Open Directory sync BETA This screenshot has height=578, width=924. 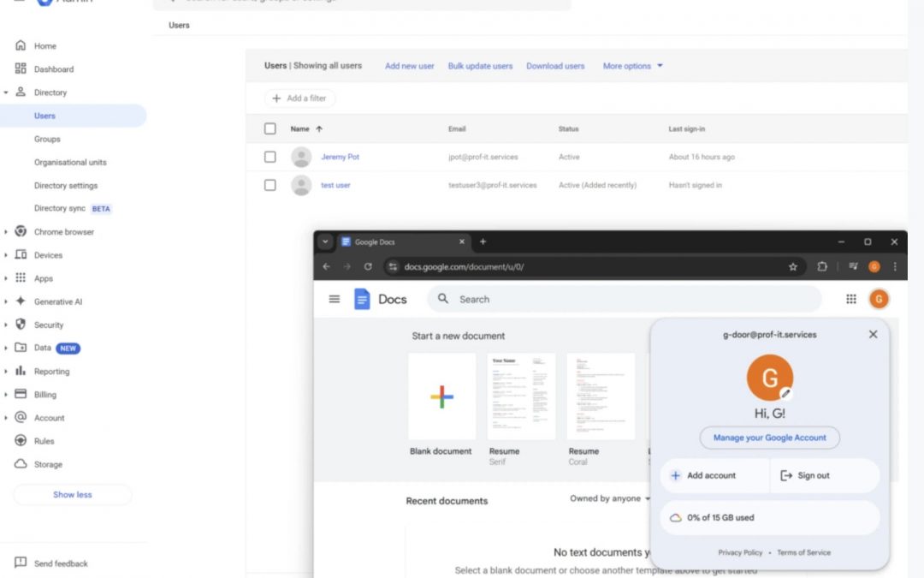tap(72, 208)
